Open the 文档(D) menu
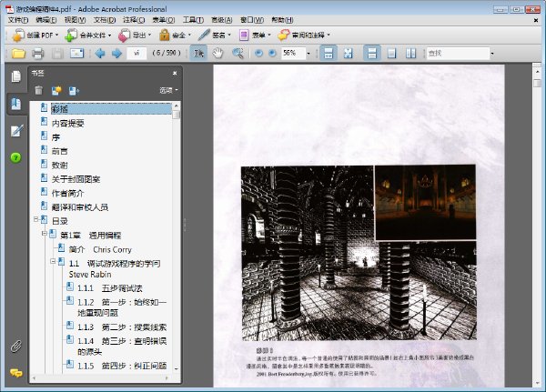The height and width of the screenshot is (392, 546). pos(105,20)
